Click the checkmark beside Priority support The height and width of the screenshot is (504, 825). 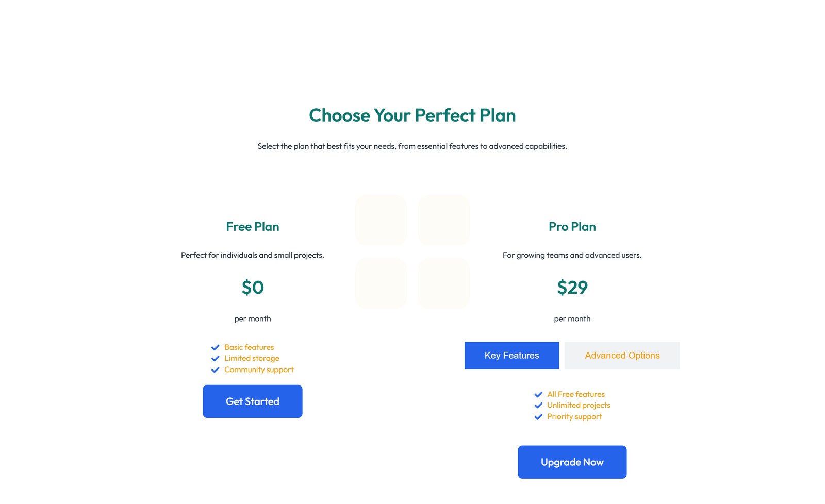(x=539, y=417)
